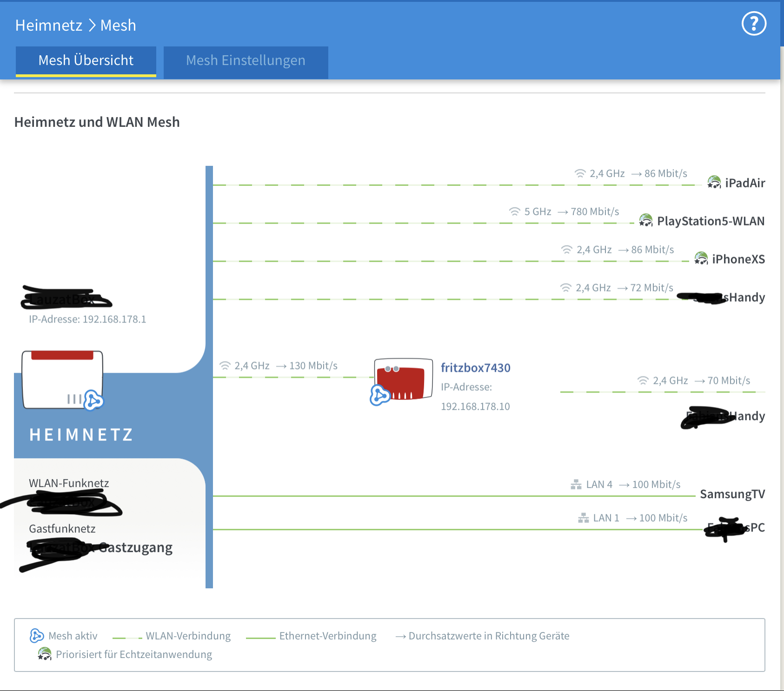Image resolution: width=784 pixels, height=691 pixels.
Task: Click the Priorisiert für Echtzeitanwendung legend icon
Action: click(45, 654)
